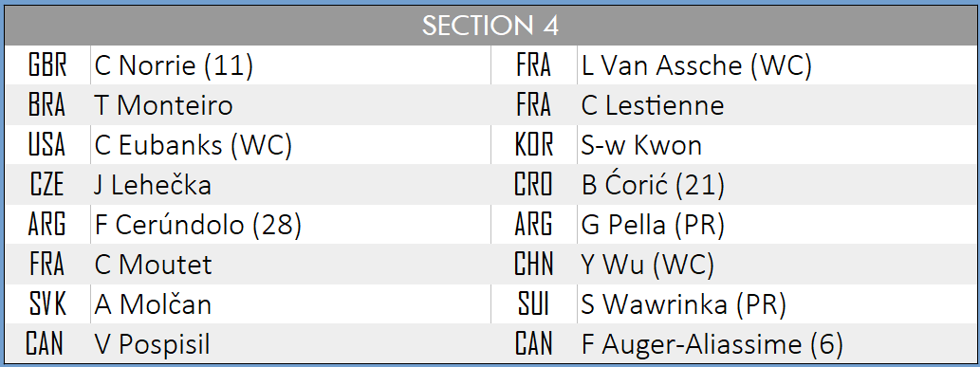Click on C Eubanks (WC) entry
The height and width of the screenshot is (367, 980).
tap(290, 145)
